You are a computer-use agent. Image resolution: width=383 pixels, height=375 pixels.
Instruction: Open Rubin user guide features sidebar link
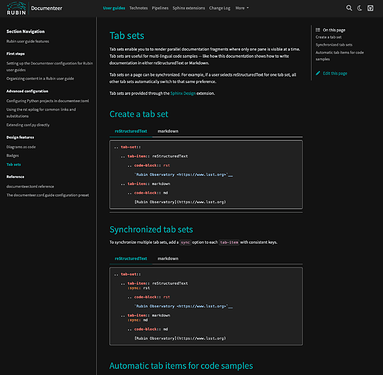(28, 41)
